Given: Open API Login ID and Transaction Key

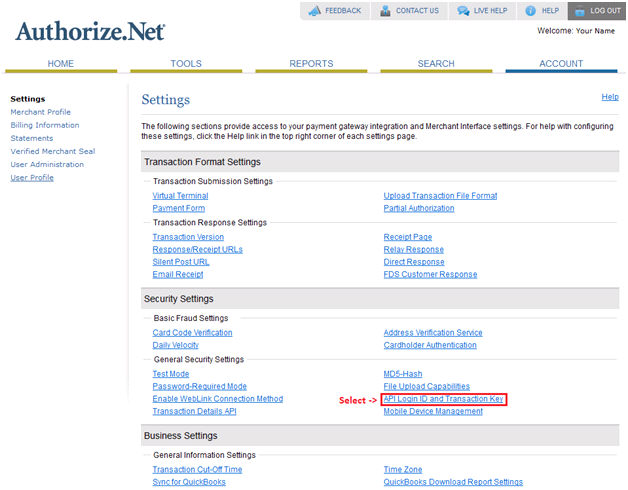Looking at the screenshot, I should (x=443, y=399).
